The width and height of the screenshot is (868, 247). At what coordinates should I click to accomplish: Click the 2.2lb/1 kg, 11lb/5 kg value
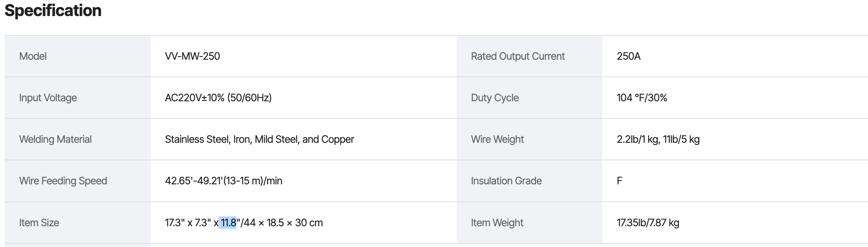tap(658, 139)
